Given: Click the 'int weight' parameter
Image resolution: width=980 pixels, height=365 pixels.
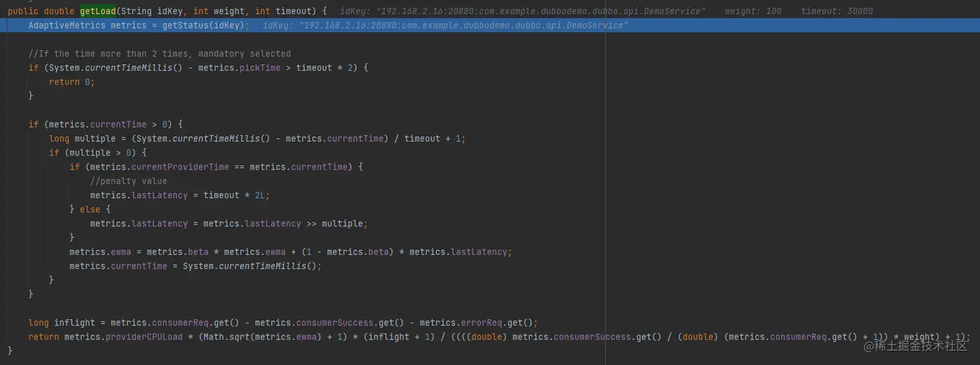Looking at the screenshot, I should [x=221, y=11].
